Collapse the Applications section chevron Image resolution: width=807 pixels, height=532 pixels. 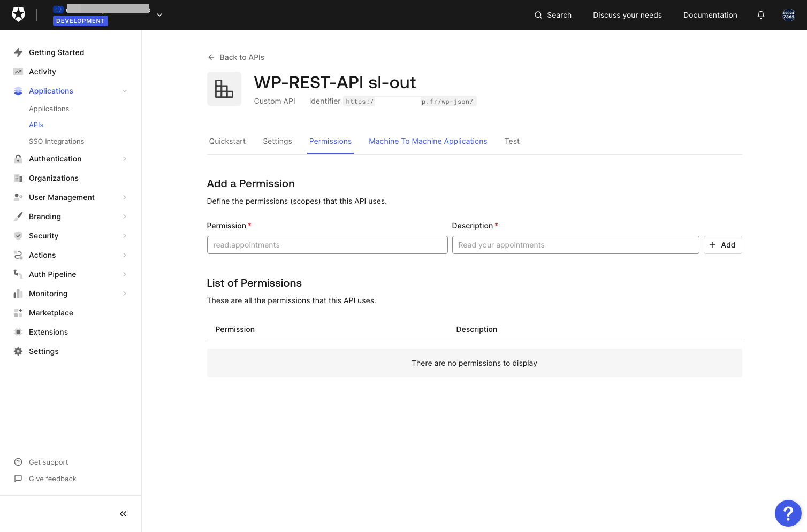(x=125, y=91)
